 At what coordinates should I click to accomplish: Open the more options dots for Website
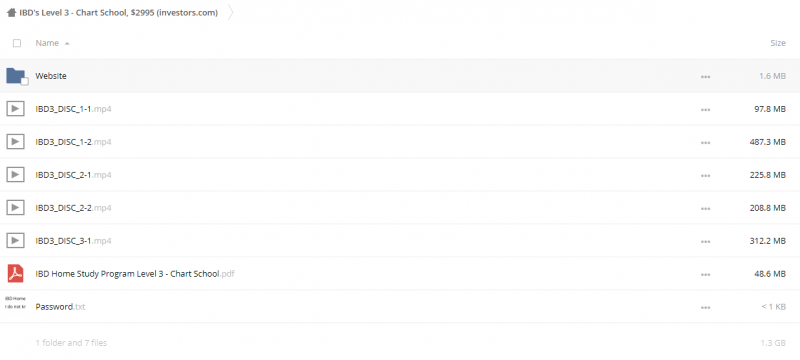[x=706, y=76]
